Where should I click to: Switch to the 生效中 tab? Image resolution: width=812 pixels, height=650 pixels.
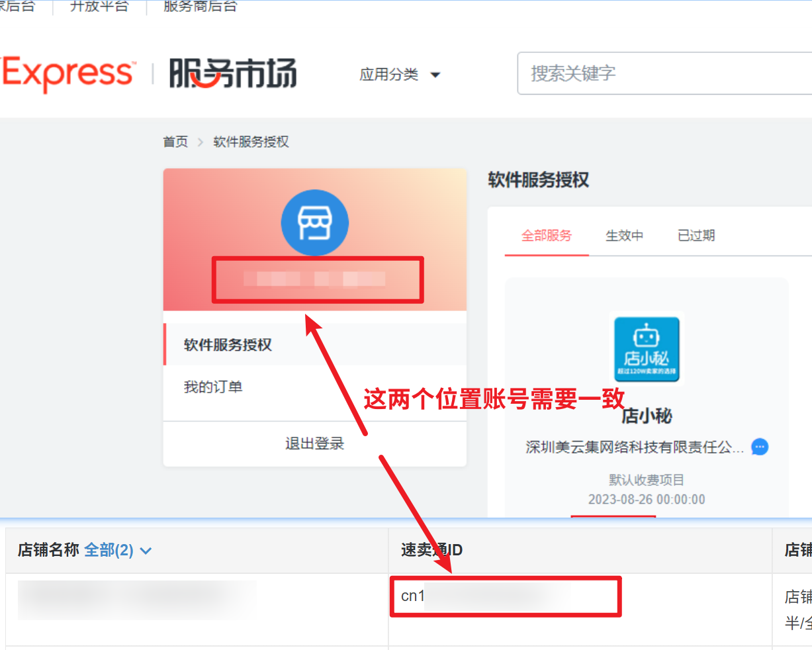tap(624, 236)
